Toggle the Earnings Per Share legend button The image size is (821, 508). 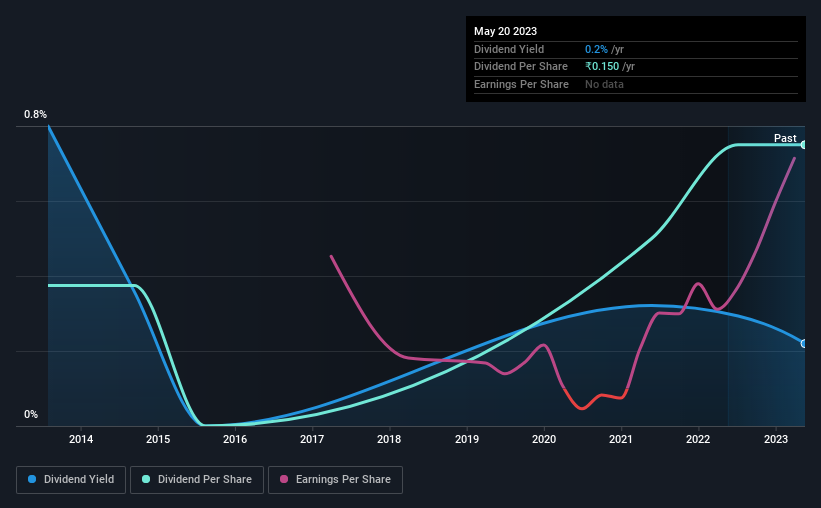coord(335,480)
